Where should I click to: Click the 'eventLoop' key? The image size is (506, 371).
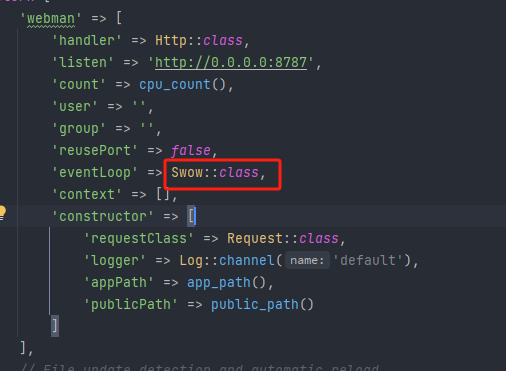[x=95, y=172]
